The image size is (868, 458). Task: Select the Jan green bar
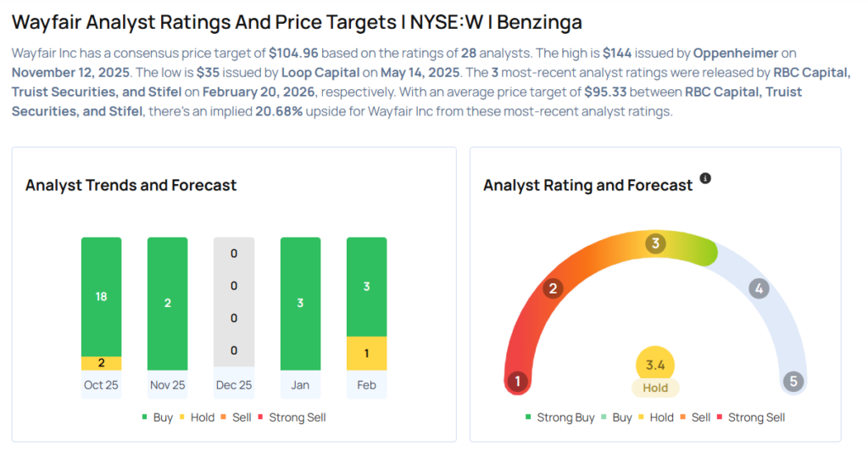tap(300, 304)
